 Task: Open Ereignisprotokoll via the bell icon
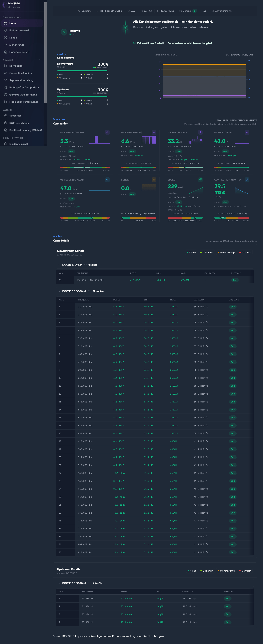tap(6, 31)
